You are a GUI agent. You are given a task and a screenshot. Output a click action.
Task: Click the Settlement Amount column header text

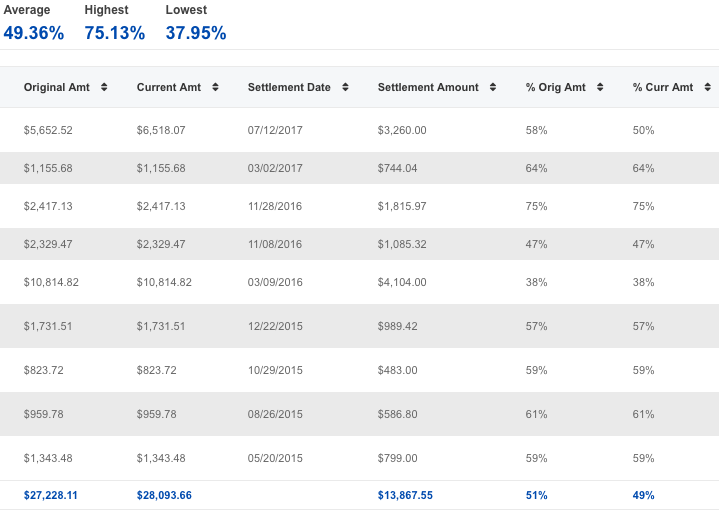pyautogui.click(x=428, y=88)
